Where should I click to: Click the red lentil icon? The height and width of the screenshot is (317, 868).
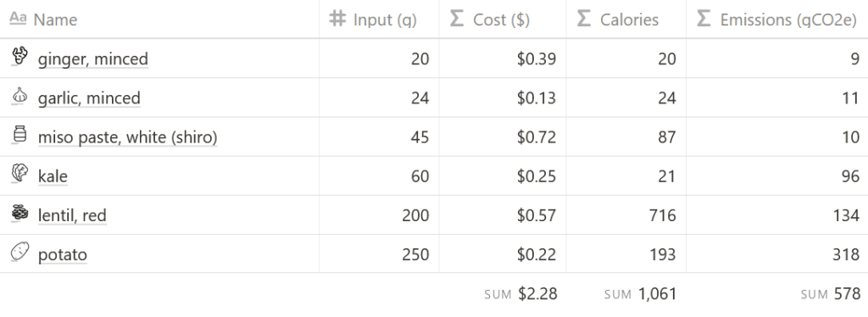coord(19,213)
